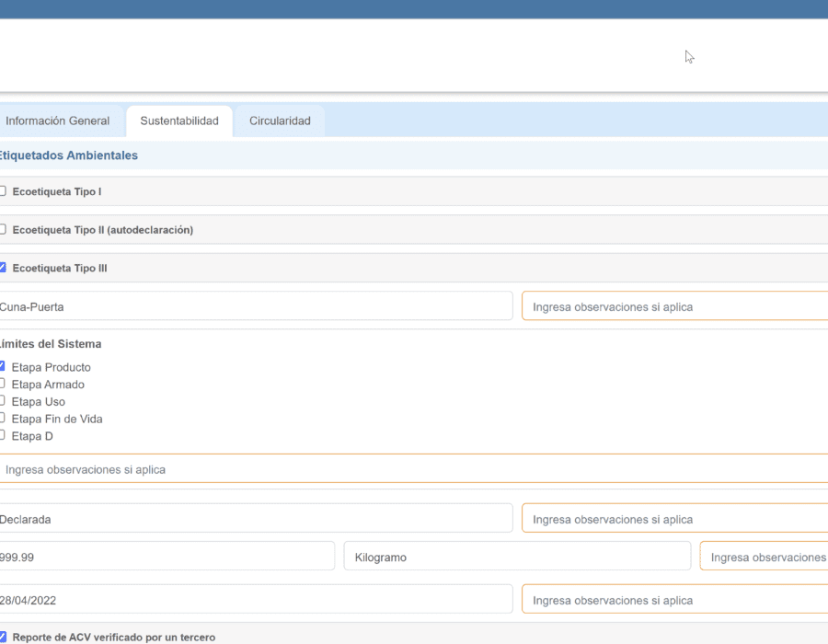The height and width of the screenshot is (644, 828).
Task: Click the full-width observations field under Etapa D
Action: pyautogui.click(x=414, y=469)
